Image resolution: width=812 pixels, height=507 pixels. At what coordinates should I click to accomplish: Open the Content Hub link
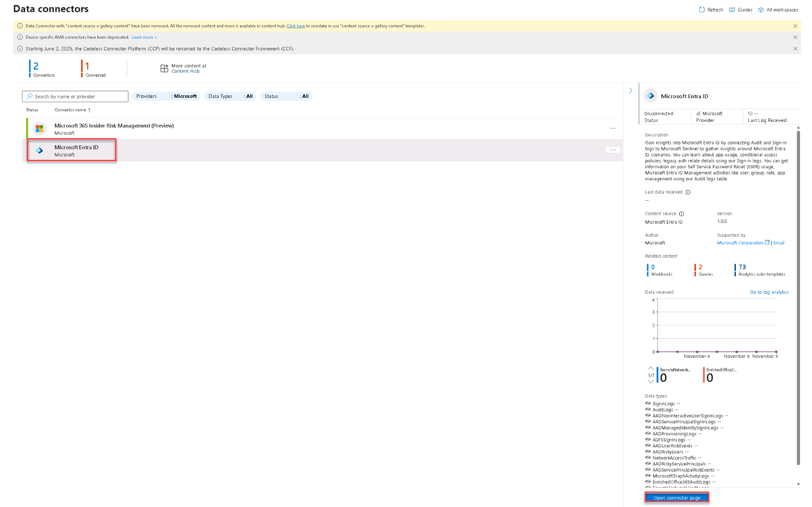pos(185,71)
